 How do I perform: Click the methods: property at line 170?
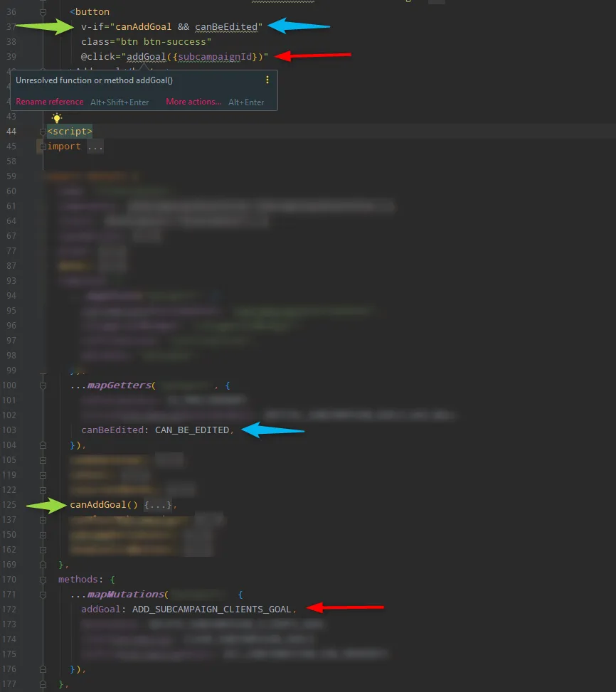coord(81,580)
